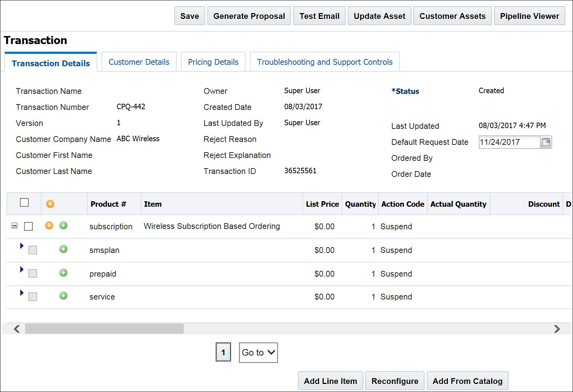Click orange icon on subscription row
The height and width of the screenshot is (392, 573).
(49, 225)
